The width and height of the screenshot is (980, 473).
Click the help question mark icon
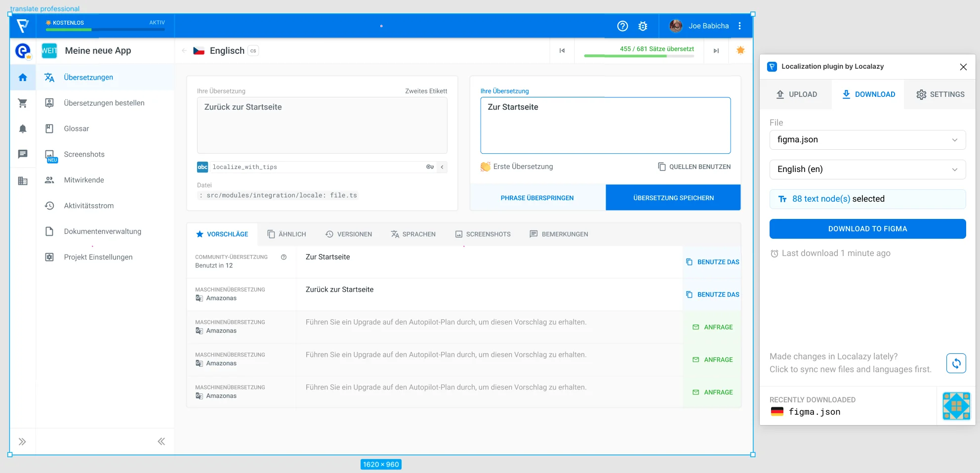pos(622,26)
